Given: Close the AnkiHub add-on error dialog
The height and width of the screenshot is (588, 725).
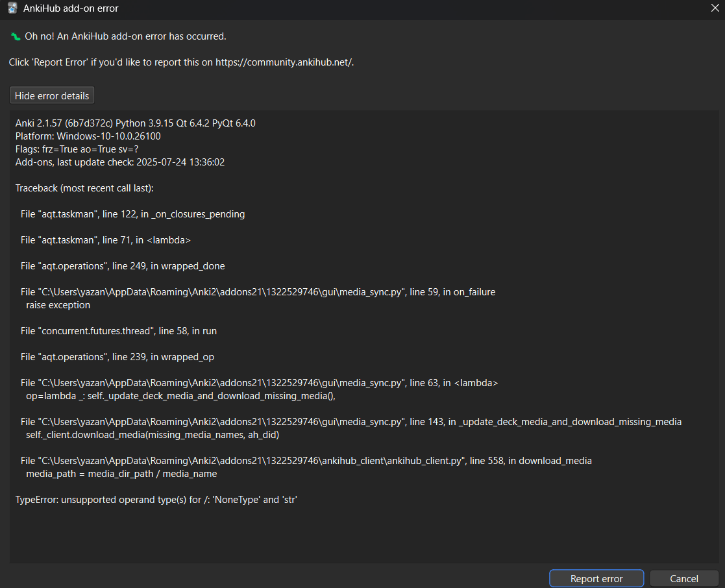Looking at the screenshot, I should coord(715,9).
